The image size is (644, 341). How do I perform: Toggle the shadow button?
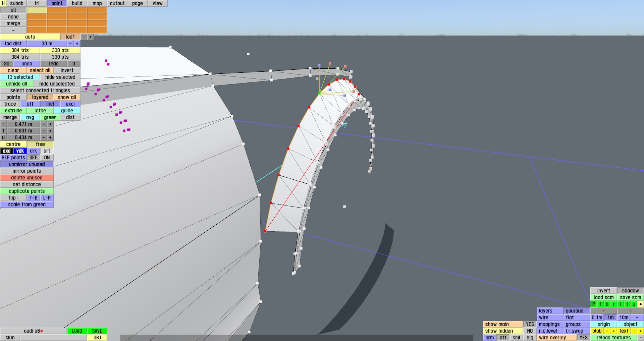point(631,291)
